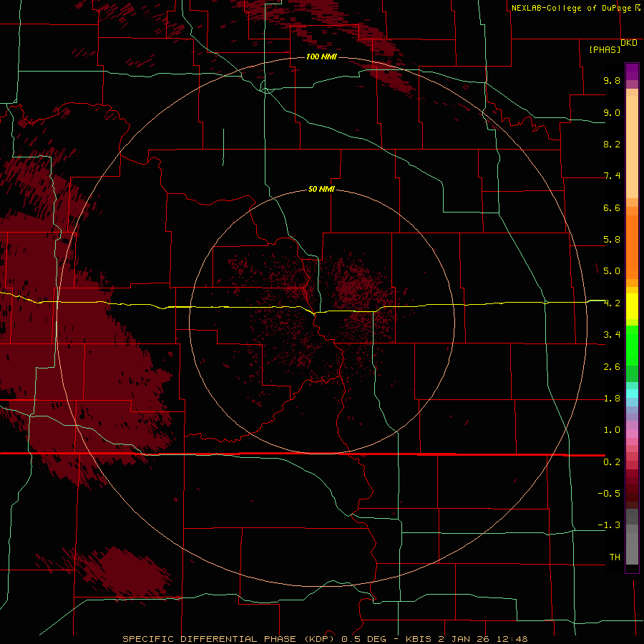Click the 5.8 color scale value
This screenshot has height=644, width=644.
(x=612, y=240)
